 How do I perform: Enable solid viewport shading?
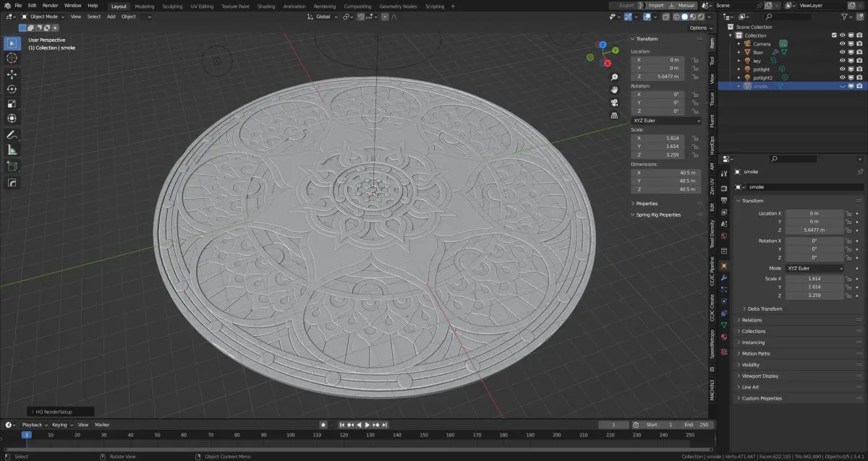[x=684, y=17]
